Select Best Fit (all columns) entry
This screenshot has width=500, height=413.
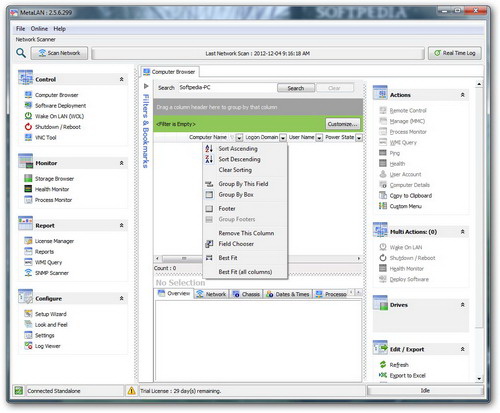[x=245, y=272]
